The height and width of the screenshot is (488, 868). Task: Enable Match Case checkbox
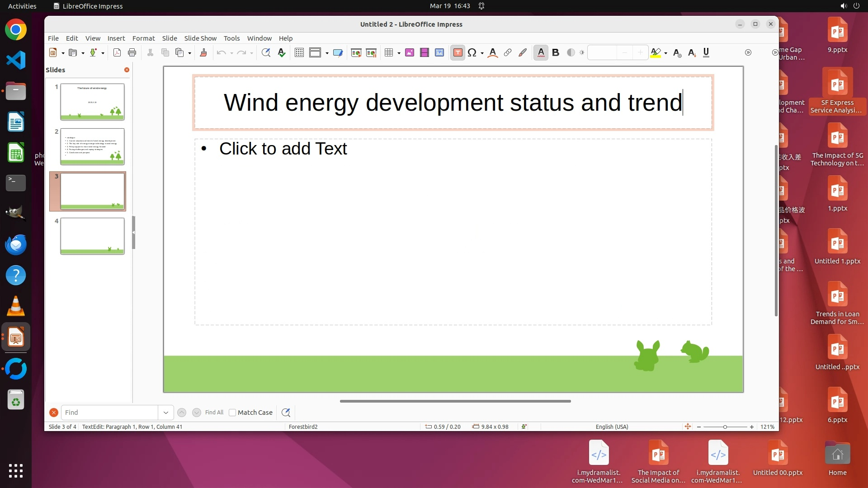232,413
